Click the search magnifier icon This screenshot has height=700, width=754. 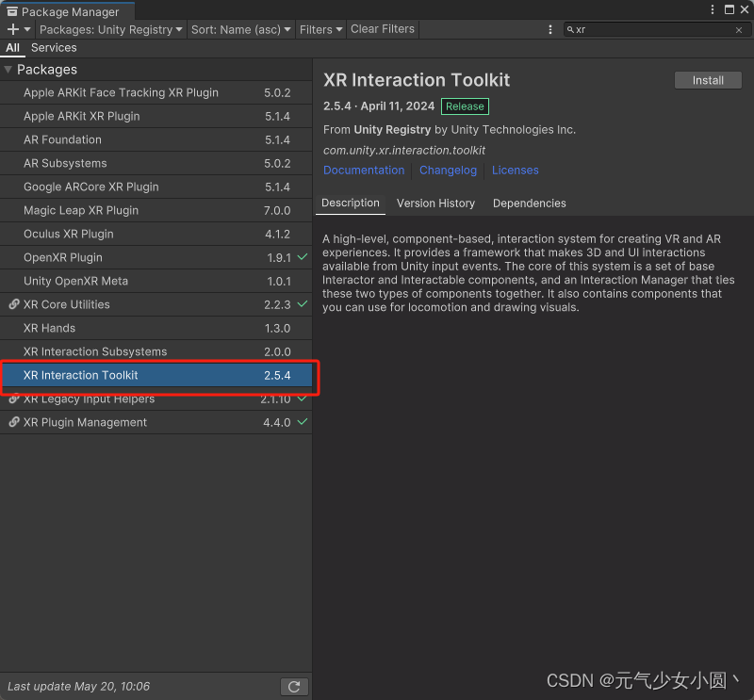570,29
